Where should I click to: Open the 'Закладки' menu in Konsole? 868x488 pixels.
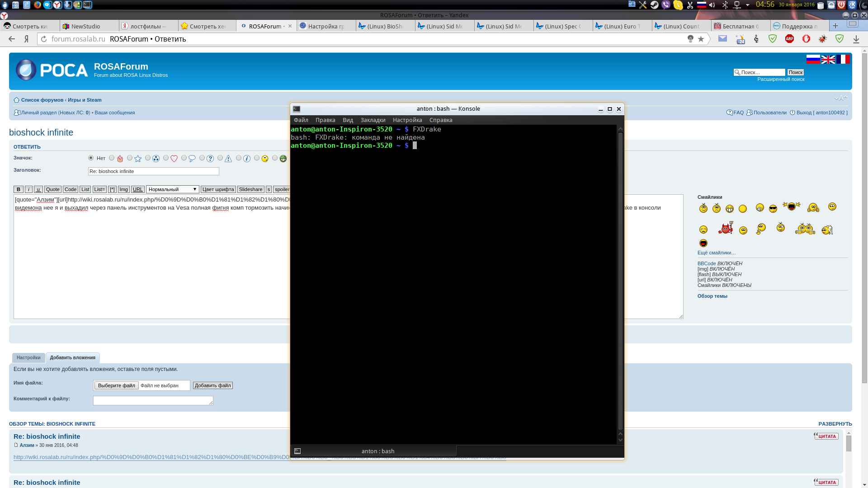(373, 120)
